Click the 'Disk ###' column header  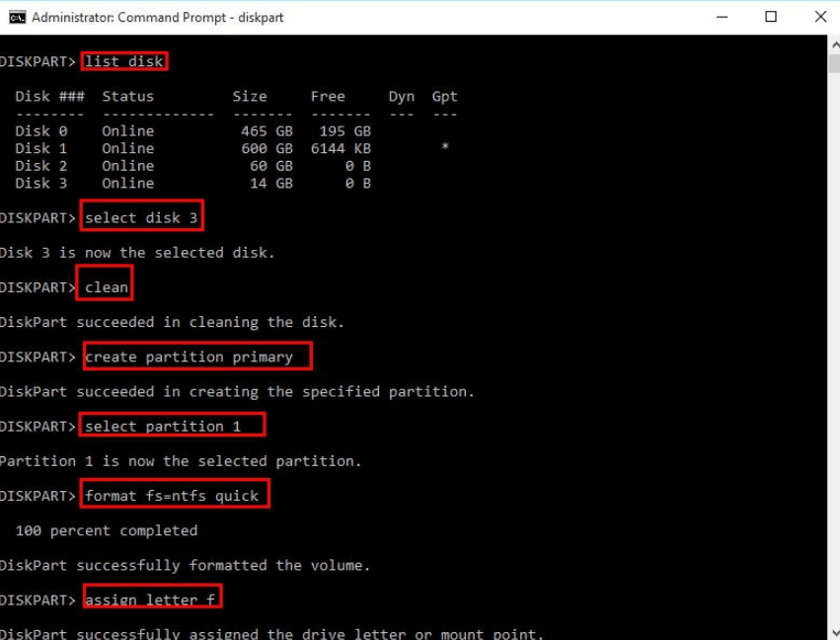click(49, 97)
